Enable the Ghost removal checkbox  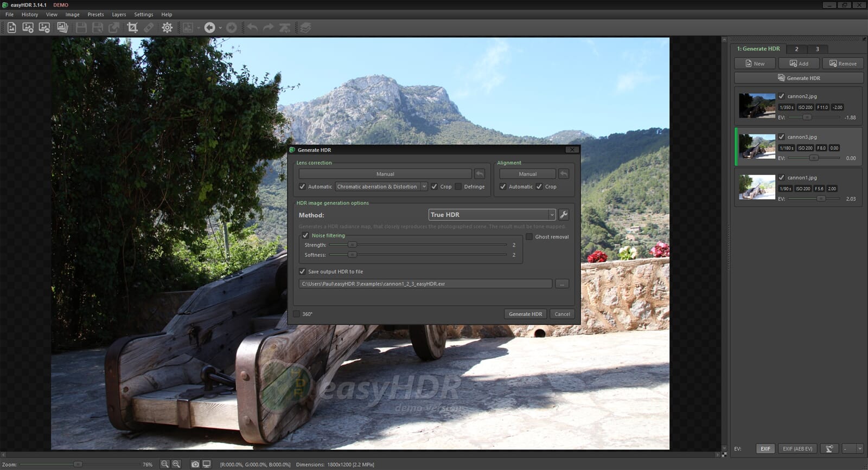pos(529,237)
